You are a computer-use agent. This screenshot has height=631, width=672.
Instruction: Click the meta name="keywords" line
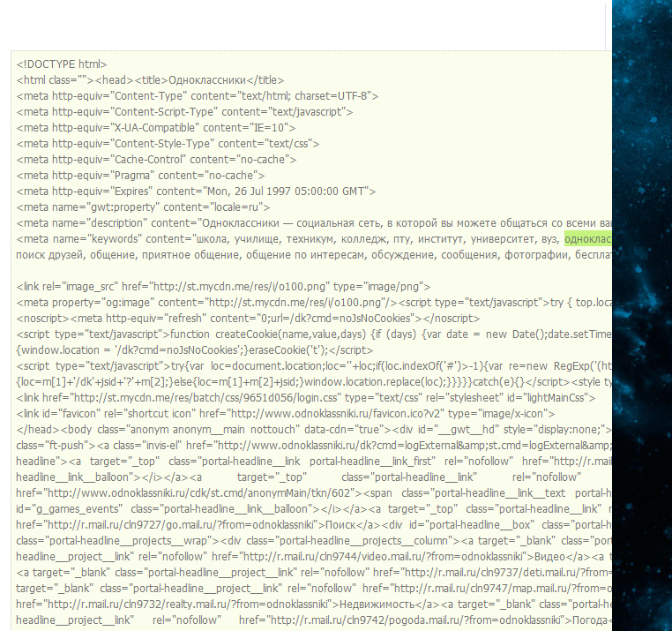(x=314, y=239)
